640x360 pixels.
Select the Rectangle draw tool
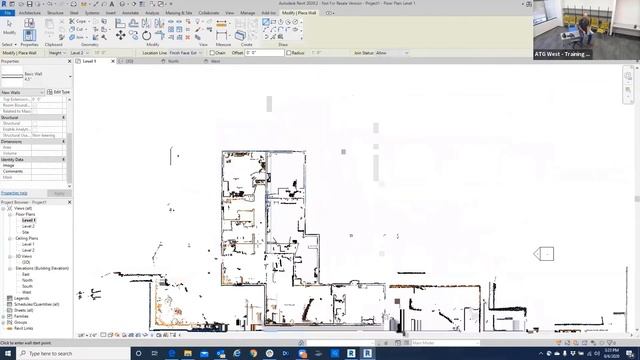(273, 22)
